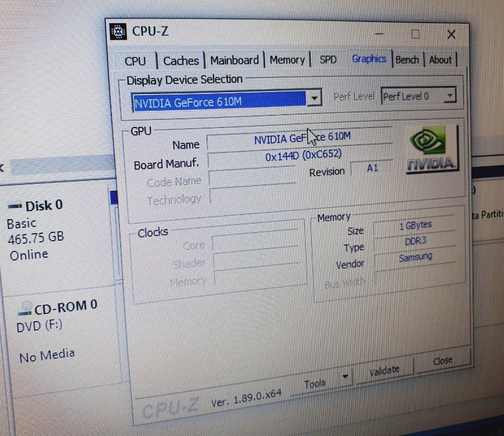The image size is (504, 436).
Task: Select the Mainboard tab
Action: pos(234,60)
